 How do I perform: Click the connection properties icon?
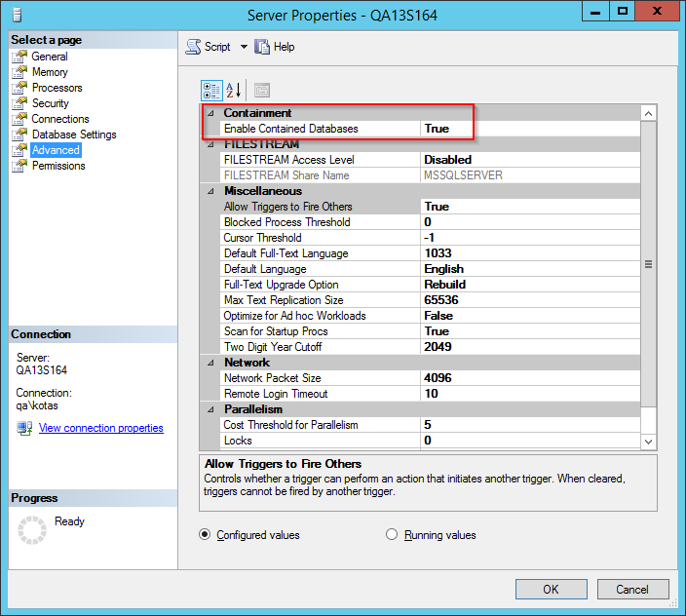point(24,428)
